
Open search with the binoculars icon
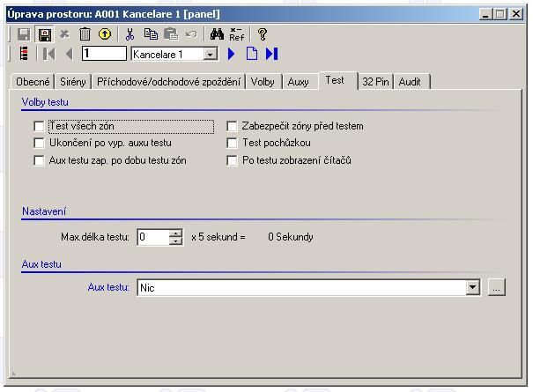point(216,34)
